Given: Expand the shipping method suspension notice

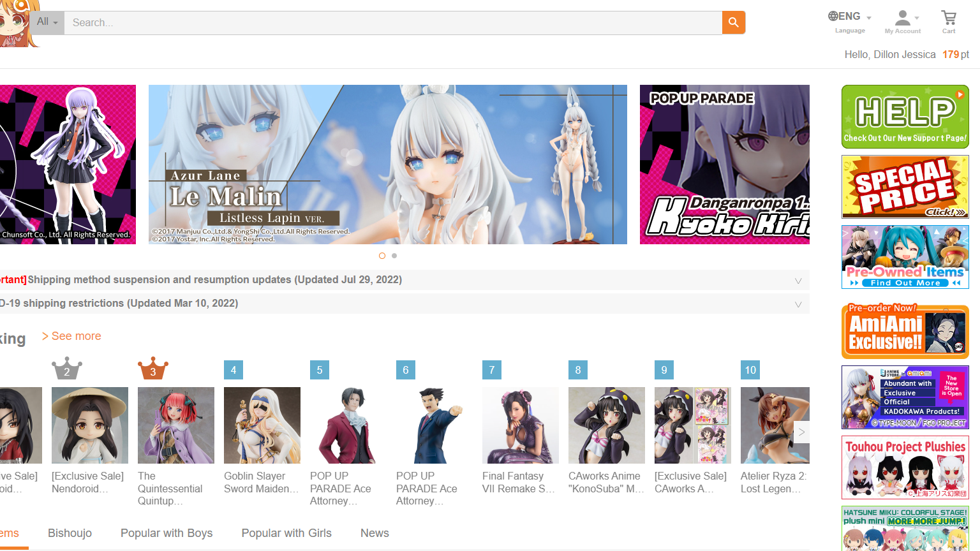Looking at the screenshot, I should [798, 281].
